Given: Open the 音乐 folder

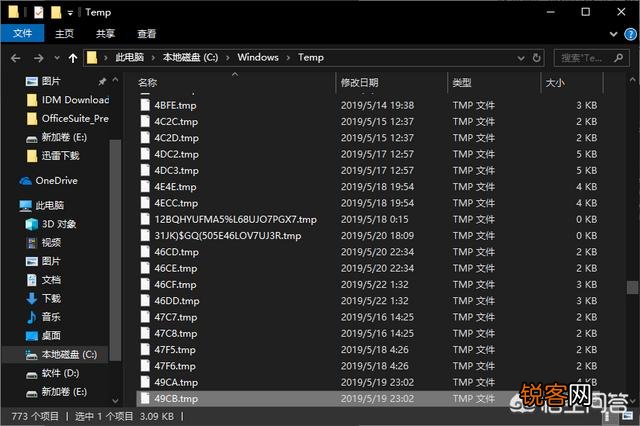Looking at the screenshot, I should point(44,317).
